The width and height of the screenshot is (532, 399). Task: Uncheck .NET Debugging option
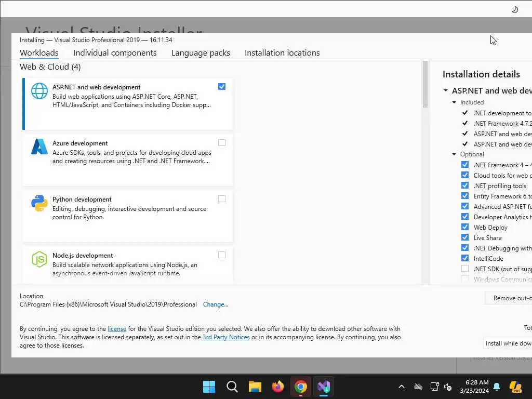pyautogui.click(x=465, y=248)
